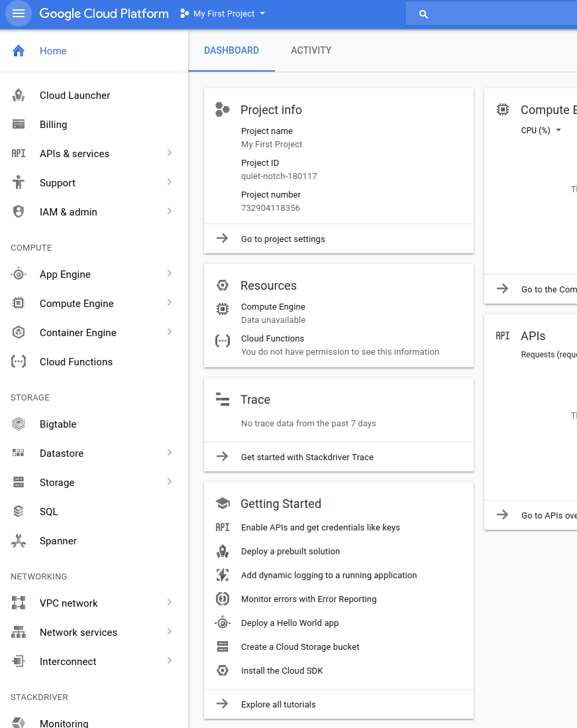Click the Trace card icon
This screenshot has width=577, height=728.
(x=223, y=399)
